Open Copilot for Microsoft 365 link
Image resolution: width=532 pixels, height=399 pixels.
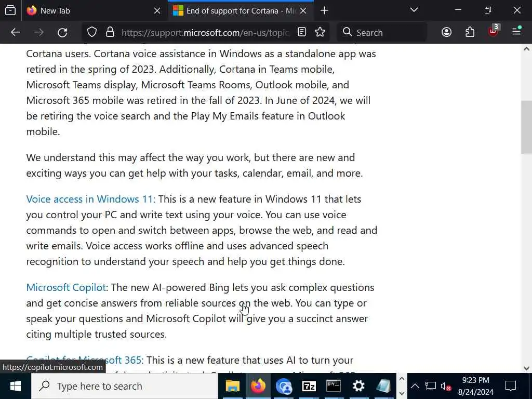tap(84, 360)
